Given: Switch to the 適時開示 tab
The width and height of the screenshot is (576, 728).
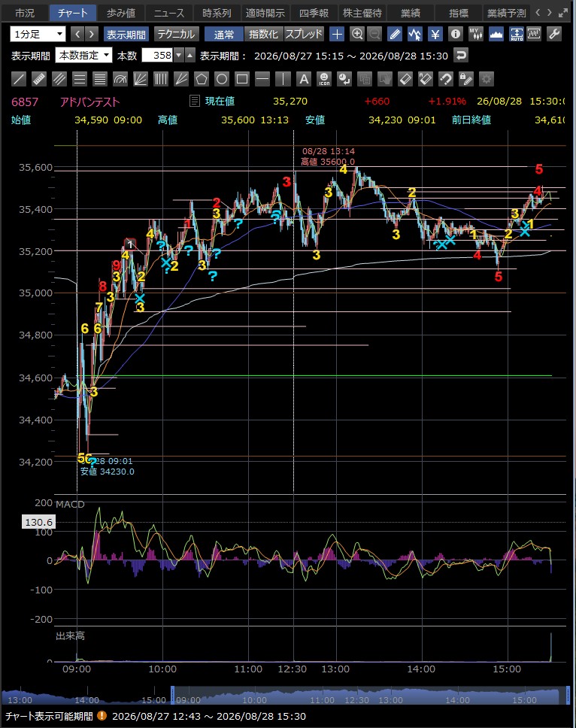Looking at the screenshot, I should (x=265, y=13).
